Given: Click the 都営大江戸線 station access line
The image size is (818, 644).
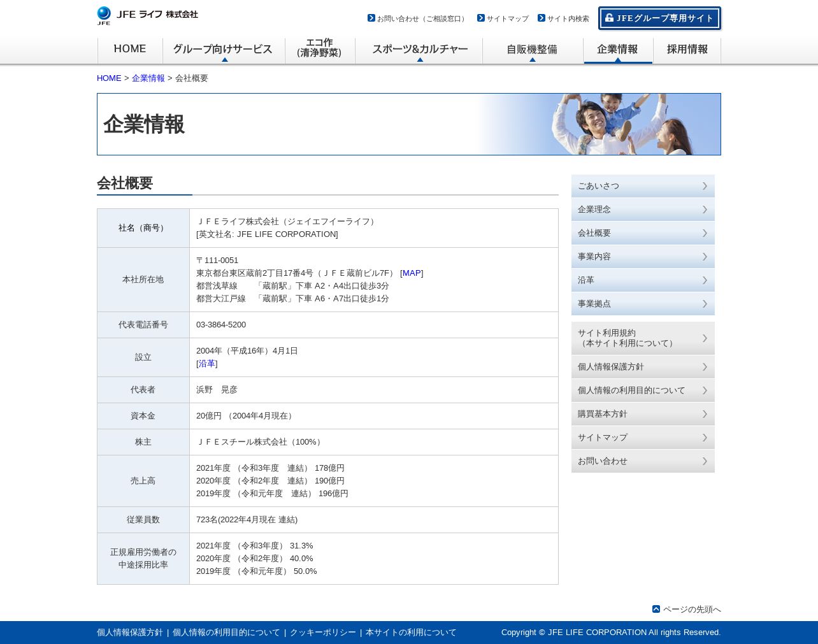Looking at the screenshot, I should point(292,299).
